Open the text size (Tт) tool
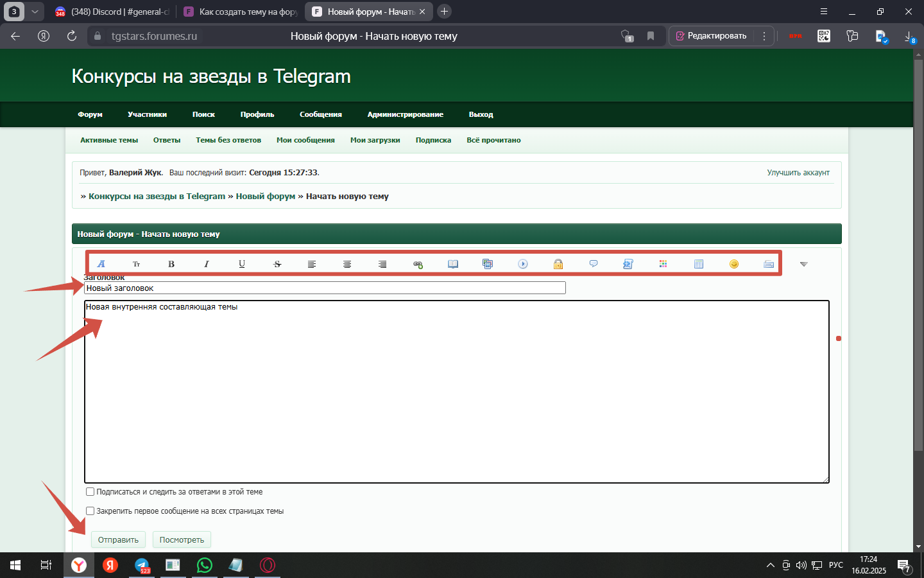 coord(136,264)
